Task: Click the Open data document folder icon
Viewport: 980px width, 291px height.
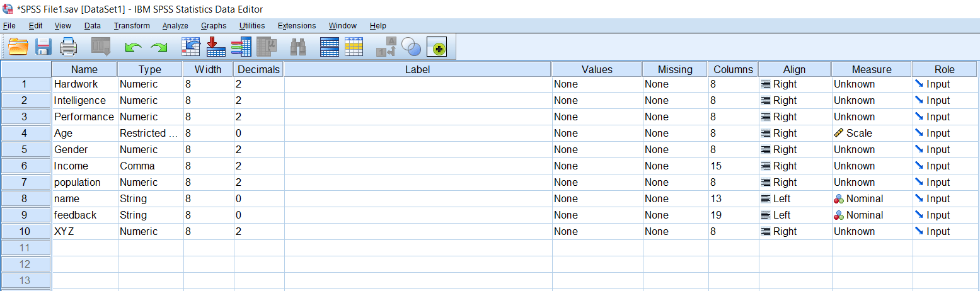Action: [x=18, y=47]
